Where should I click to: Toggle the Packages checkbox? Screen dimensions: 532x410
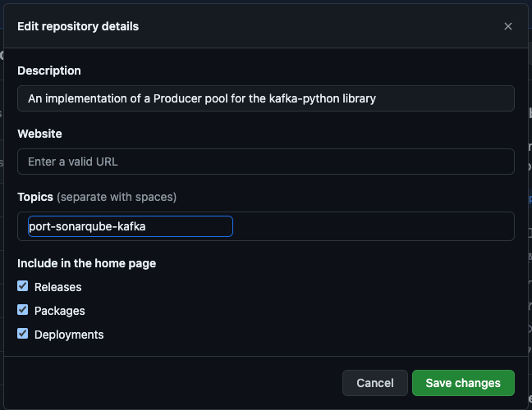click(23, 310)
